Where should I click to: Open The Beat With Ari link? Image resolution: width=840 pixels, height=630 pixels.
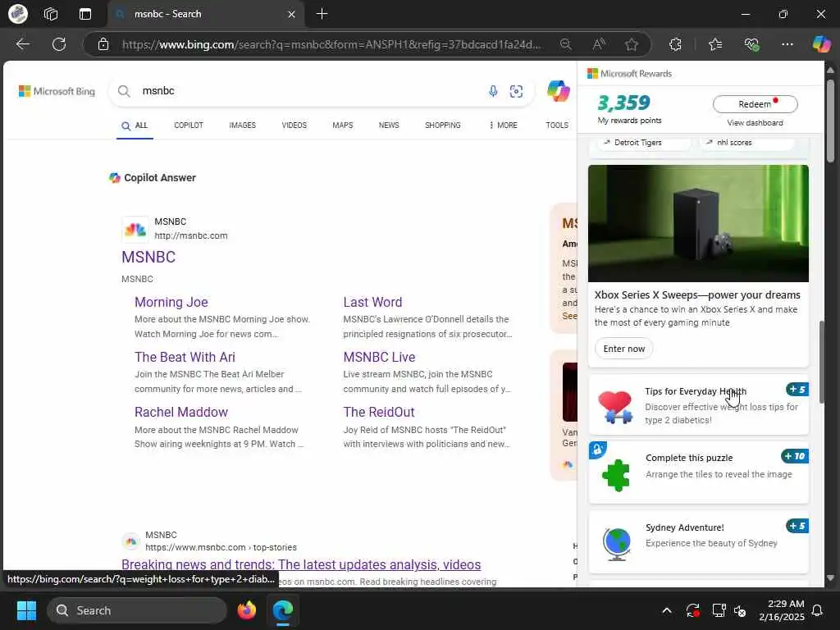point(185,358)
